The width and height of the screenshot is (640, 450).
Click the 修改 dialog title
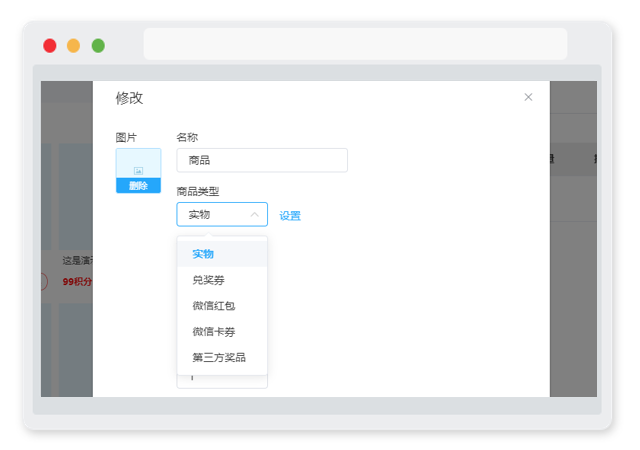coord(129,98)
